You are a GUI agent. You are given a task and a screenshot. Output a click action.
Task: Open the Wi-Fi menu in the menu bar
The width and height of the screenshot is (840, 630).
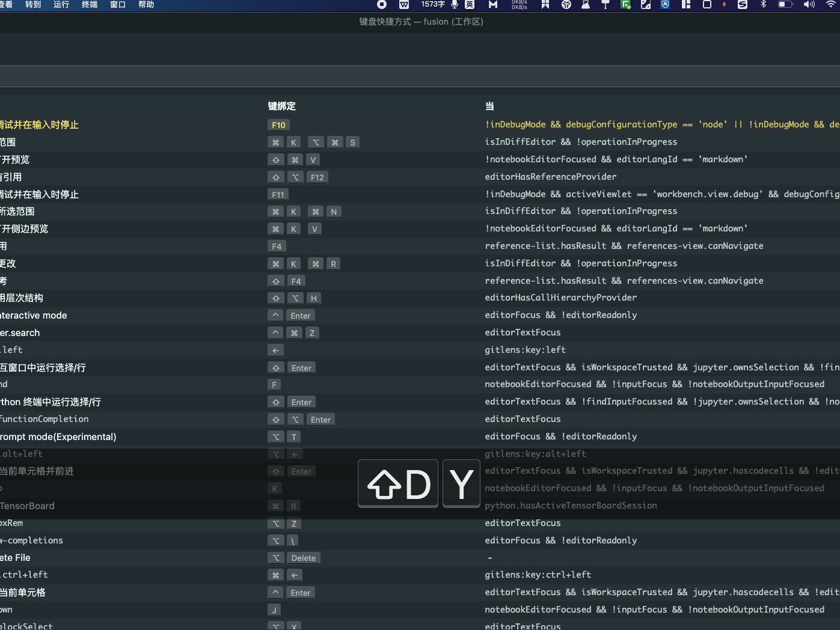tap(832, 5)
